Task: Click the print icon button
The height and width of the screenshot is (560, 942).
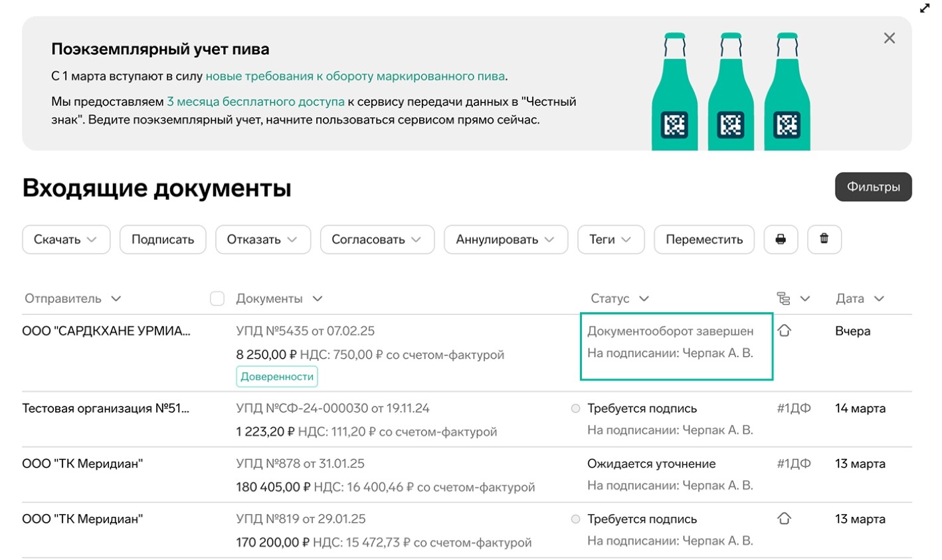Action: tap(781, 239)
